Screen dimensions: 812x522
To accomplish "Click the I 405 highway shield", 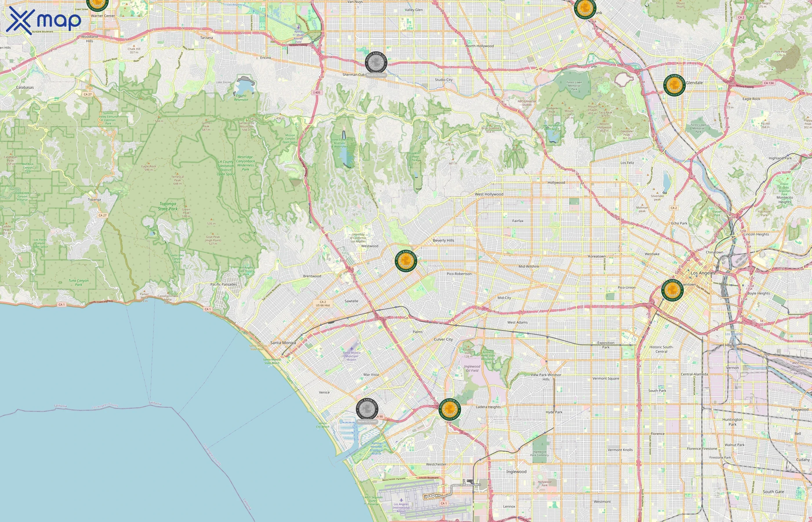I will click(x=316, y=92).
